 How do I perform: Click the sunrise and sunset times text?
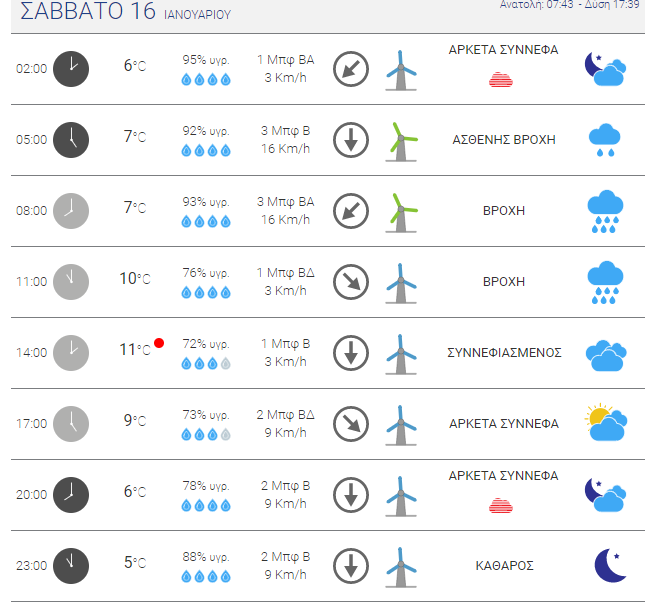(x=570, y=5)
